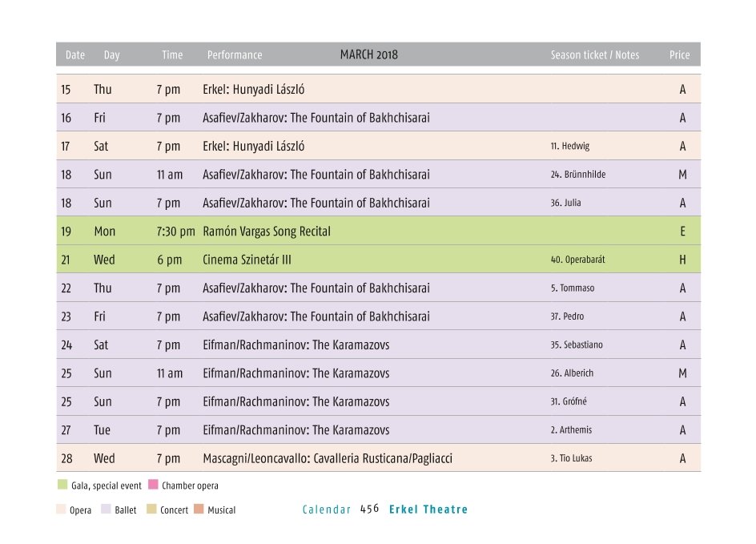Click the 11. Hedwig season ticket note
Image resolution: width=756 pixels, height=544 pixels.
tap(569, 147)
